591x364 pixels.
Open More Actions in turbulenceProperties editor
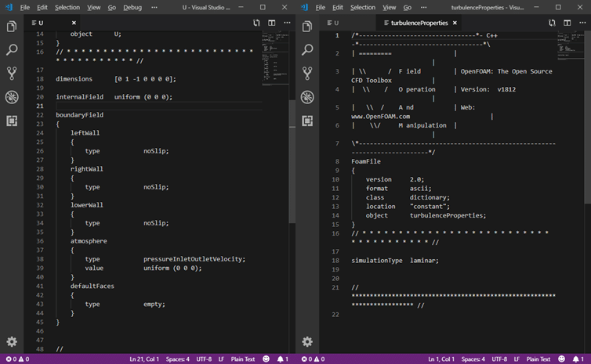pyautogui.click(x=582, y=23)
